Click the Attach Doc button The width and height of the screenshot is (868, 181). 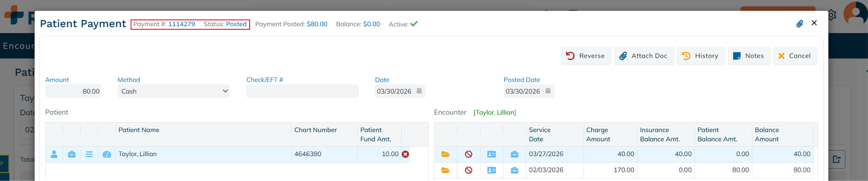click(x=643, y=56)
